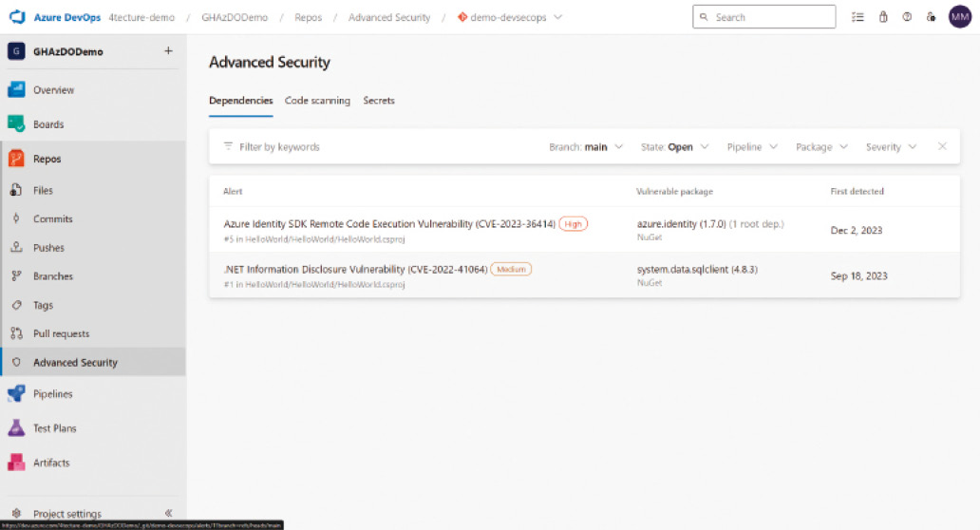Open the Branches icon in sidebar
This screenshot has width=980, height=530.
16,275
